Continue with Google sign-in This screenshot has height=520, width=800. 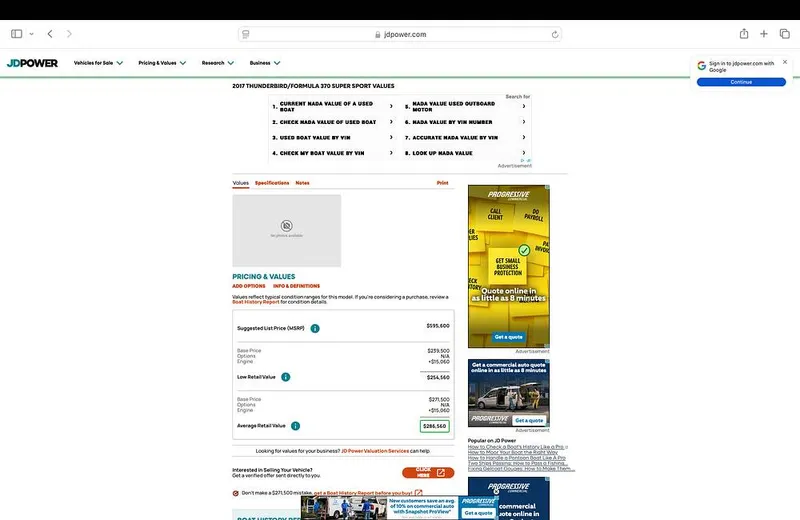coord(741,82)
